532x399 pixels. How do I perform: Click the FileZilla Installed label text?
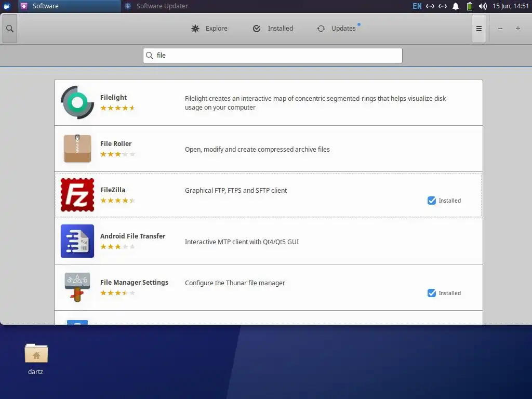[449, 201]
